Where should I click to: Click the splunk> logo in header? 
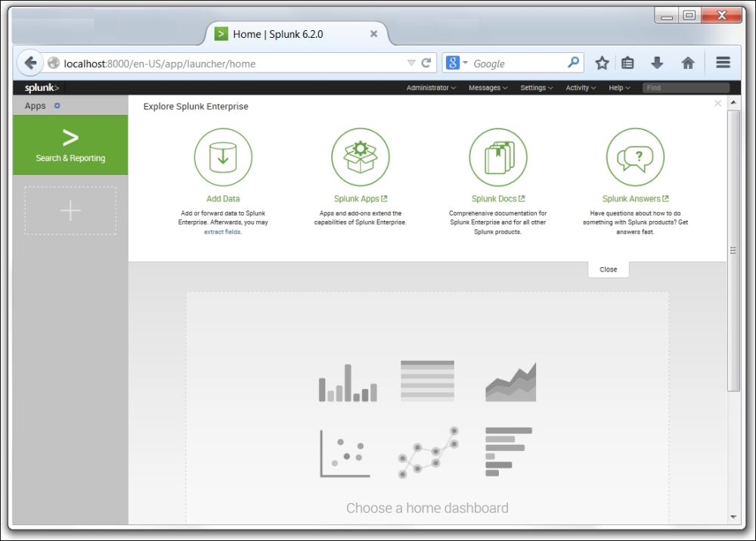(36, 88)
